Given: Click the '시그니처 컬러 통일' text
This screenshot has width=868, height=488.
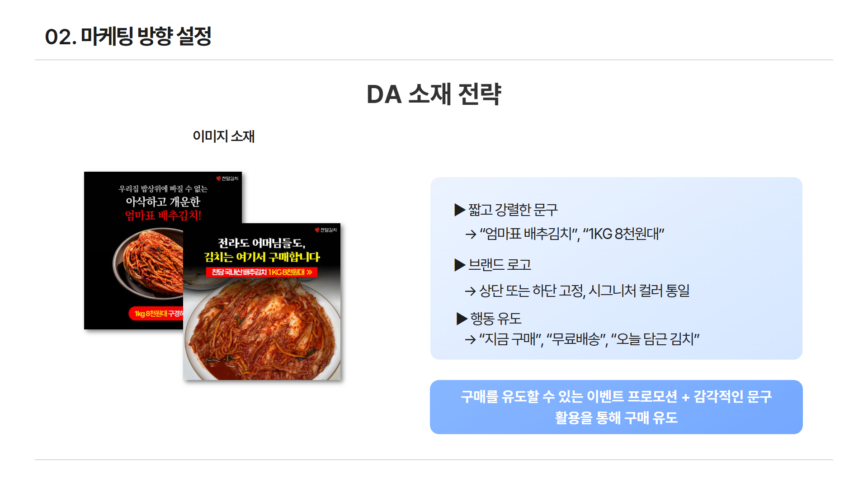Looking at the screenshot, I should (x=639, y=291).
